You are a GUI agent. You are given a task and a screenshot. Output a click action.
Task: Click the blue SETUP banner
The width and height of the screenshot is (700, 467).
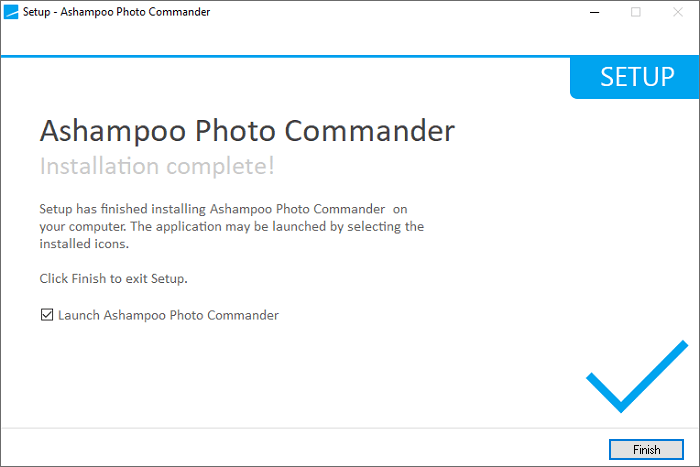tap(636, 77)
